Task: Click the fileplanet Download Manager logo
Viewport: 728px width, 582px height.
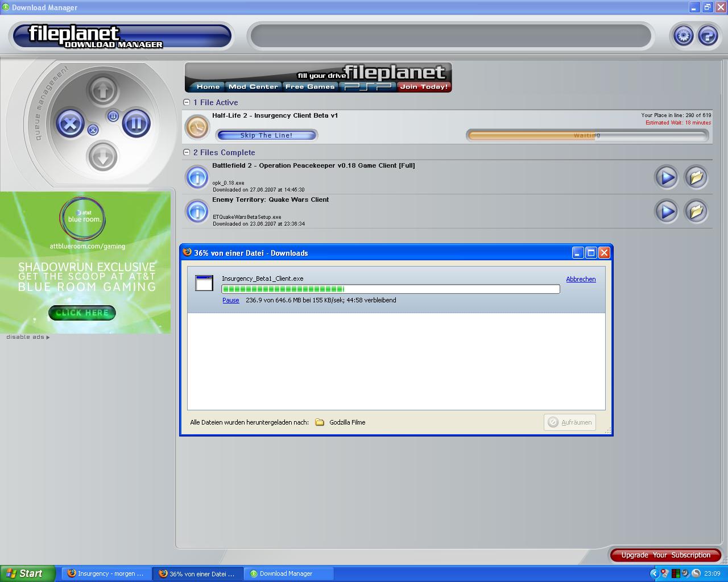Action: pyautogui.click(x=121, y=36)
